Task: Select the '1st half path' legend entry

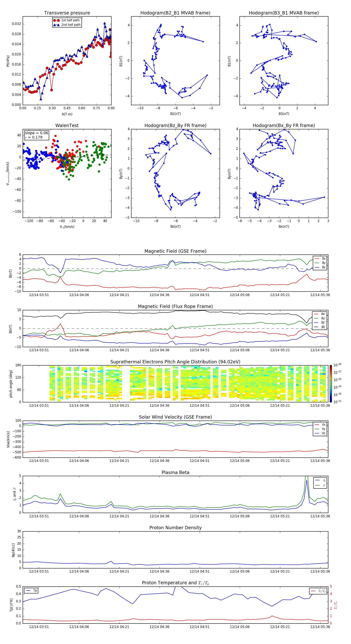Action: (x=67, y=20)
